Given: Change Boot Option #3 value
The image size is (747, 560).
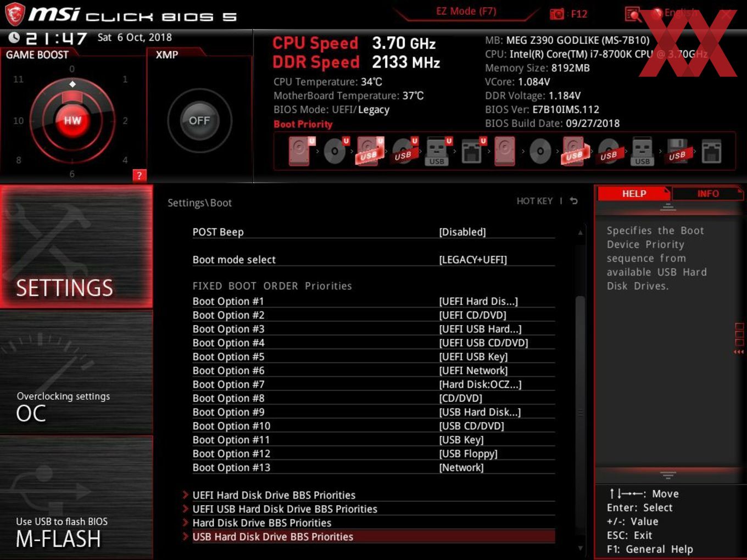Looking at the screenshot, I should (x=480, y=329).
